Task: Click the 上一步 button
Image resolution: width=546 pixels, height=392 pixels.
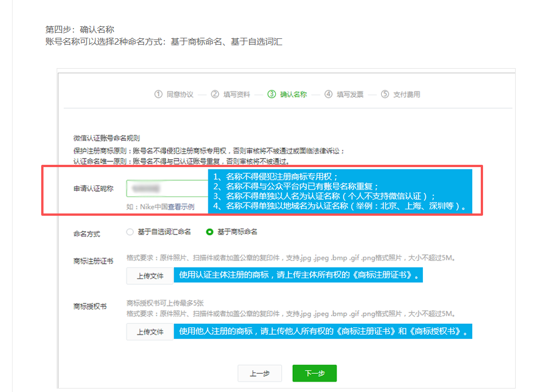Action: pyautogui.click(x=260, y=374)
